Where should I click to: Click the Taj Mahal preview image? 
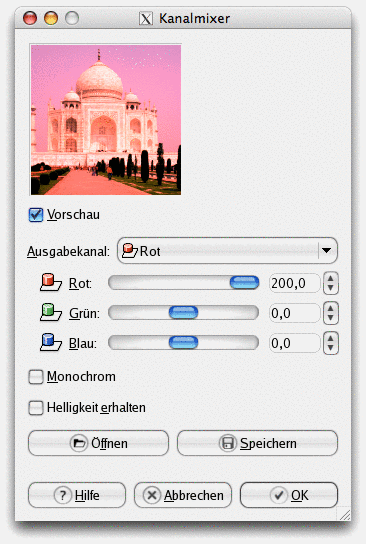(x=105, y=119)
